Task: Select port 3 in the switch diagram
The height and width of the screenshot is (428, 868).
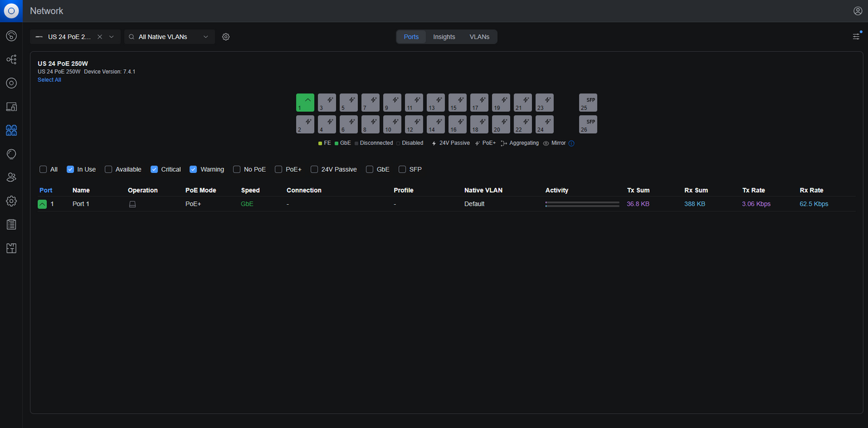Action: coord(327,103)
